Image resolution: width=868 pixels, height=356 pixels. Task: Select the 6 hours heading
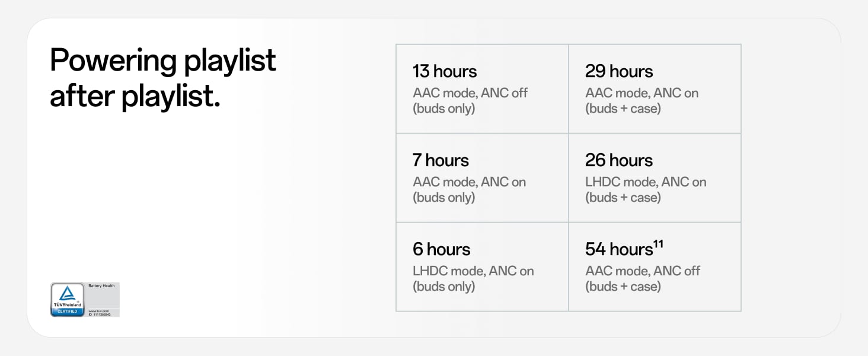click(x=441, y=250)
